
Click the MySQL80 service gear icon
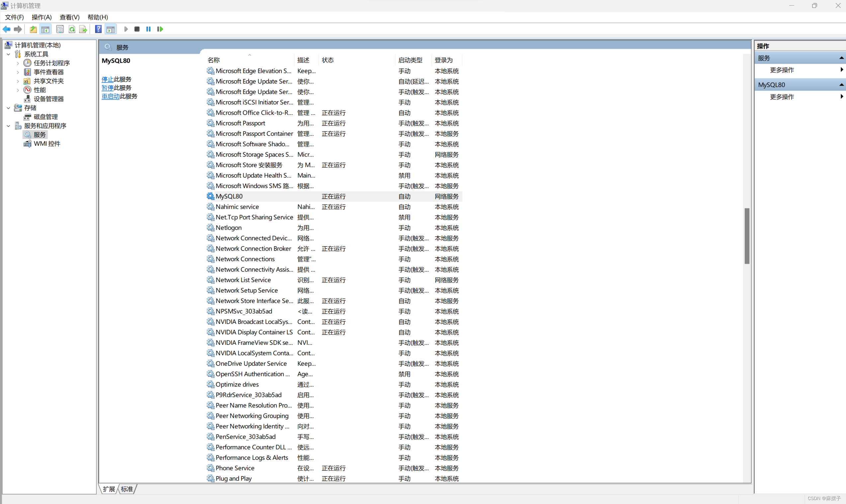[210, 196]
